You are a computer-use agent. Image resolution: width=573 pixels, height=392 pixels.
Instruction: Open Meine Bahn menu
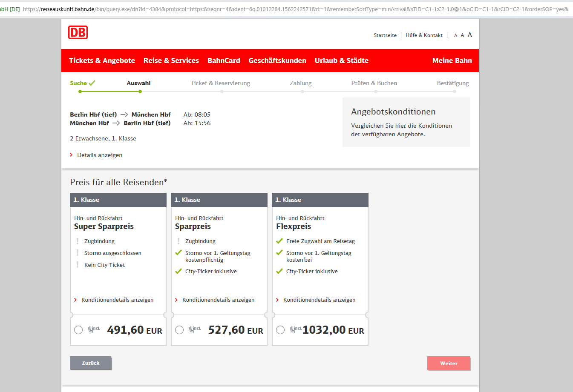pos(452,60)
